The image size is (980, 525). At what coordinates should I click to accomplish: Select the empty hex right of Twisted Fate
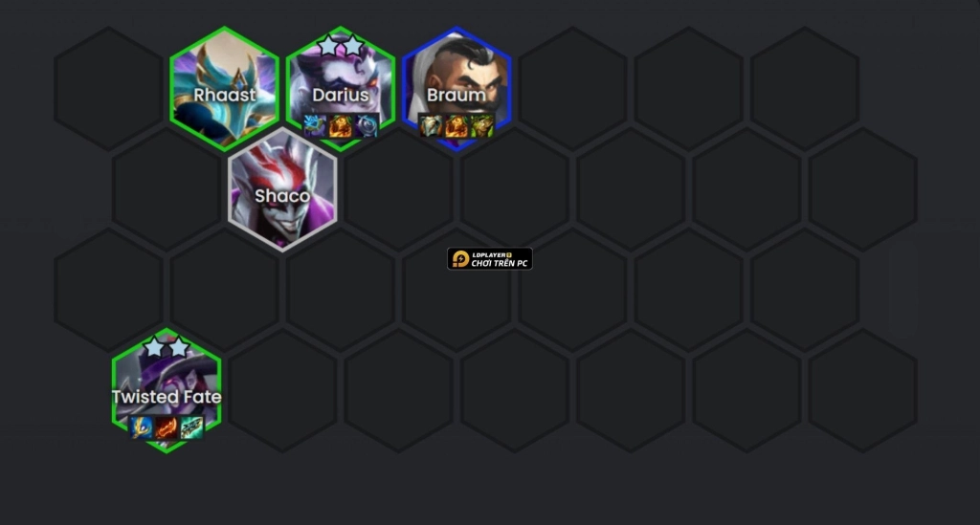coord(282,390)
